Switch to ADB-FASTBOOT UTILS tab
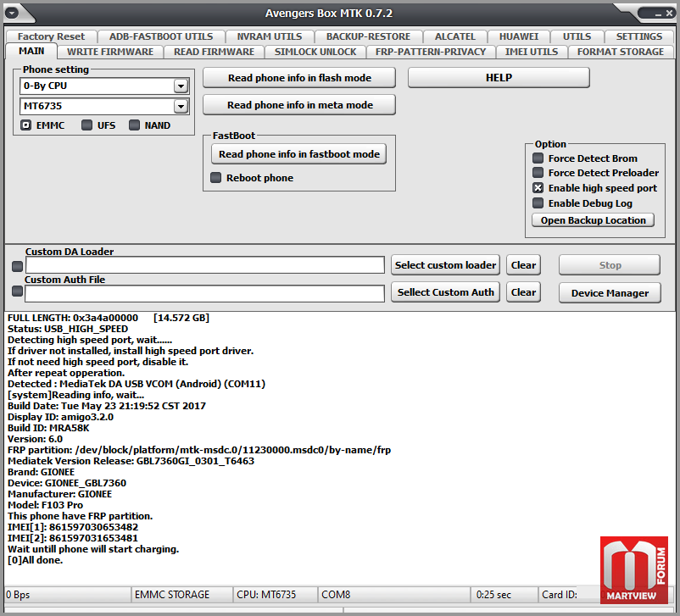Image resolution: width=680 pixels, height=616 pixels. pos(161,36)
